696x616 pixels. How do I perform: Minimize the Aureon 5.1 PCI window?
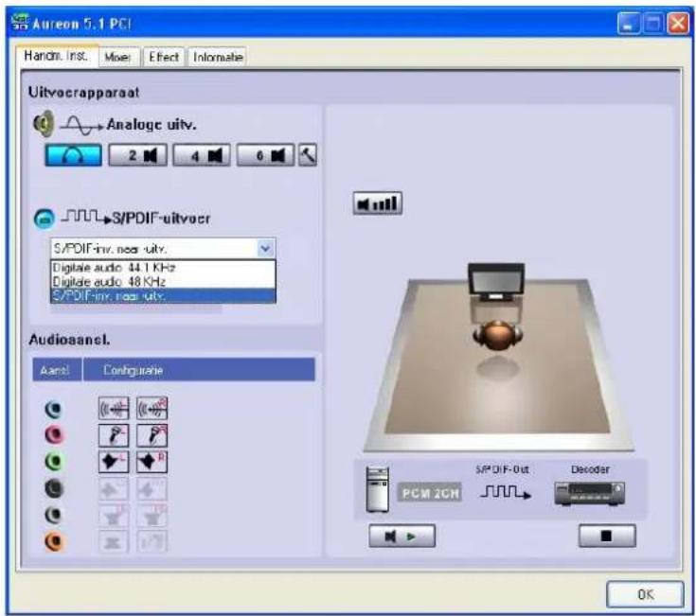click(628, 23)
